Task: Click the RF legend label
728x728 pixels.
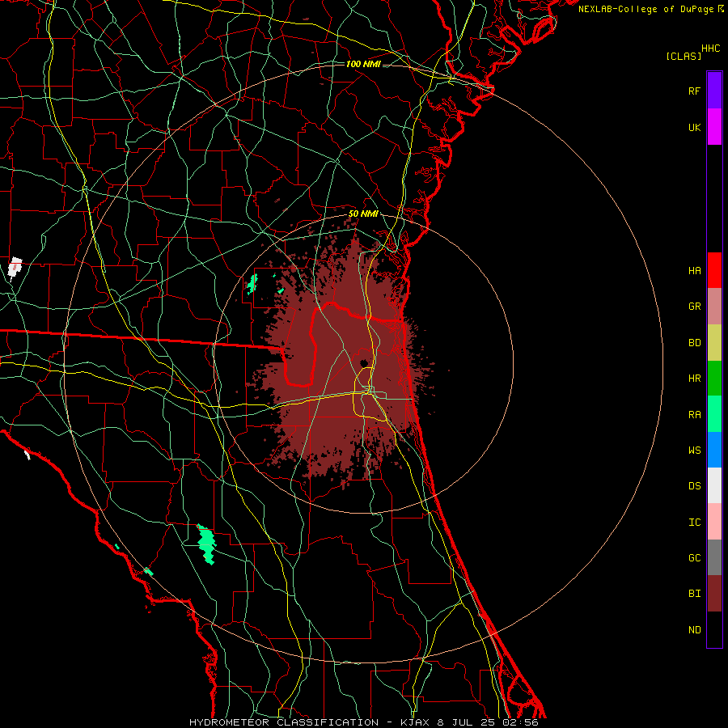Action: 694,91
